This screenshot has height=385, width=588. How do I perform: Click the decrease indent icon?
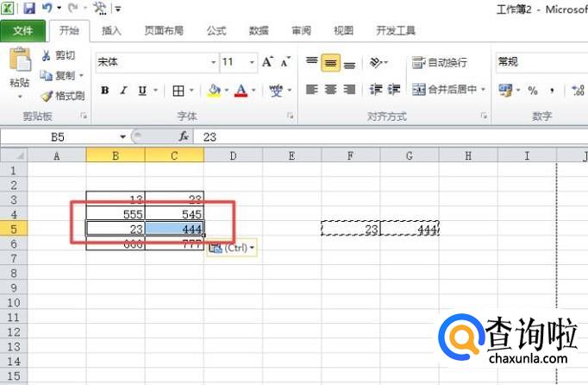[376, 90]
